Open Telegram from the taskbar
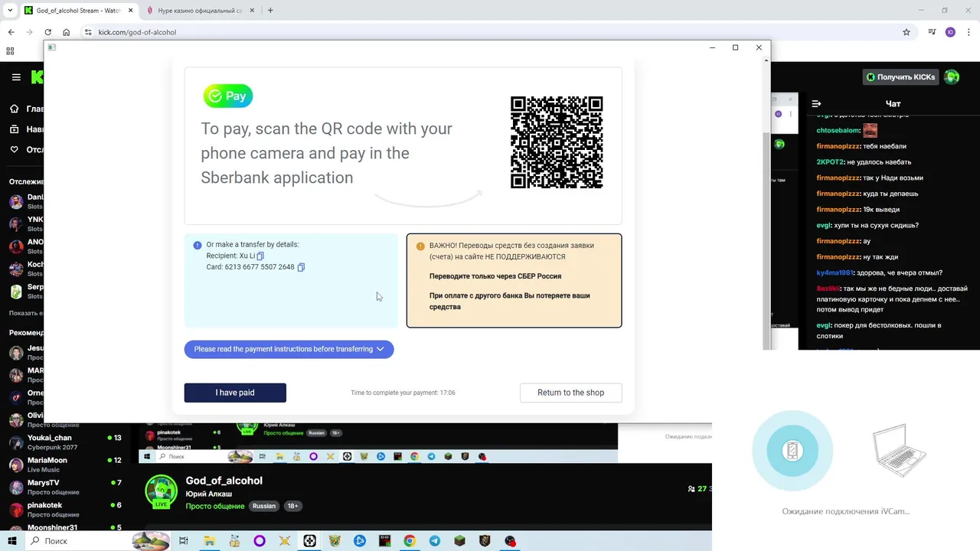The height and width of the screenshot is (551, 980). (x=435, y=541)
